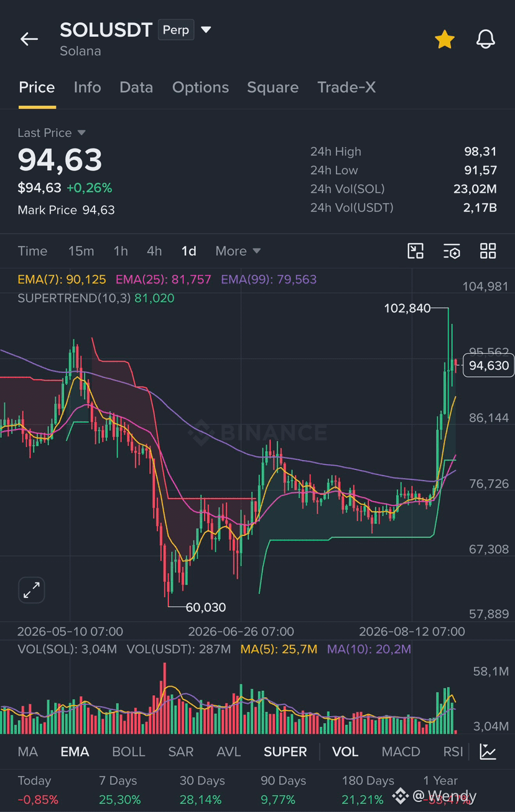Viewport: 515px width, 812px height.
Task: Tap the Mark Price 94,63 label
Action: point(66,210)
